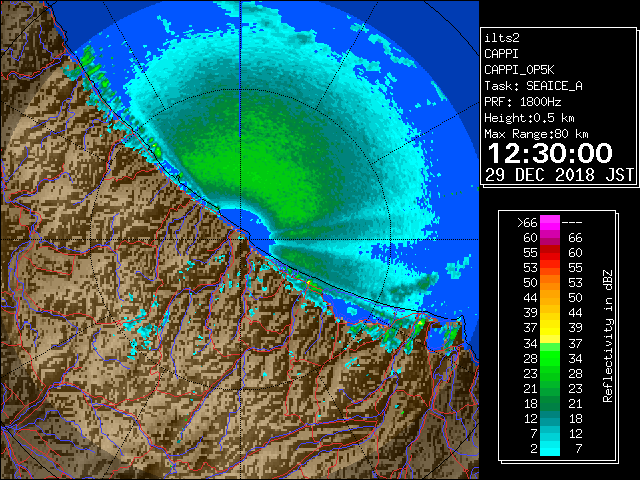Select the 60–66 dBZ purple legend band
Viewport: 640px width, 480px height.
550,238
